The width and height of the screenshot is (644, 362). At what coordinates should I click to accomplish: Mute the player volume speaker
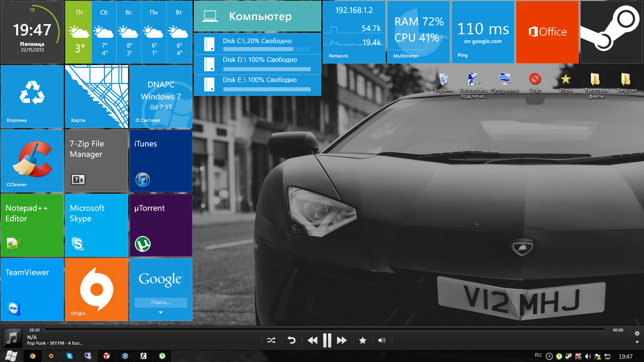(382, 340)
